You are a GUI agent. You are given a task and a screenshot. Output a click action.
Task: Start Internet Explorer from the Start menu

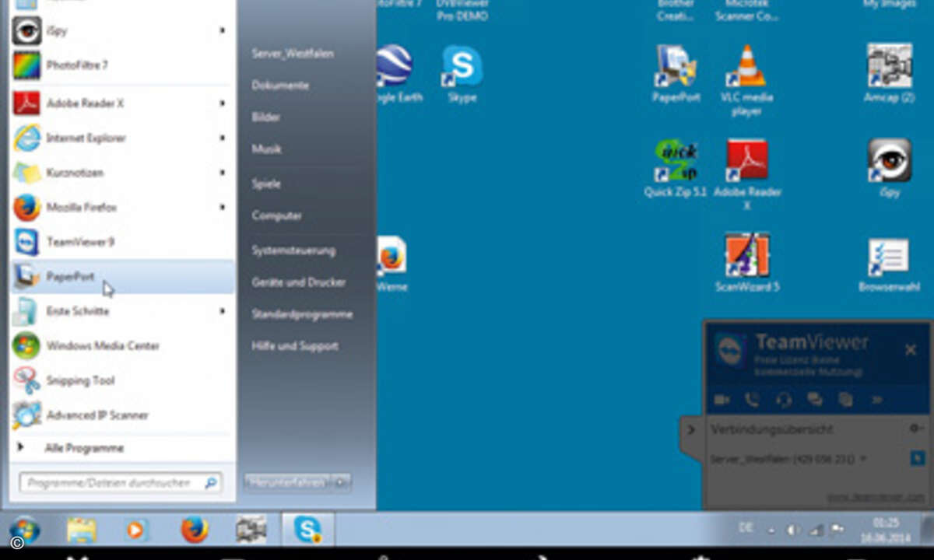coord(121,138)
